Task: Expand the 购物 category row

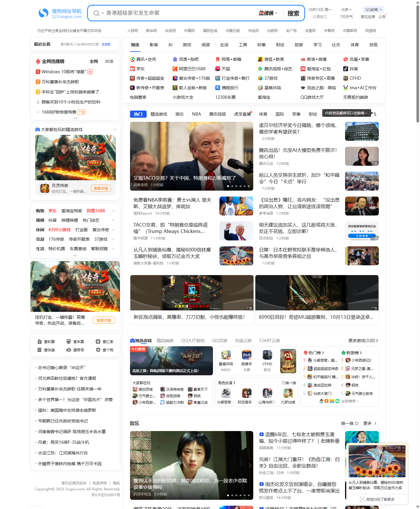Action: (113, 211)
